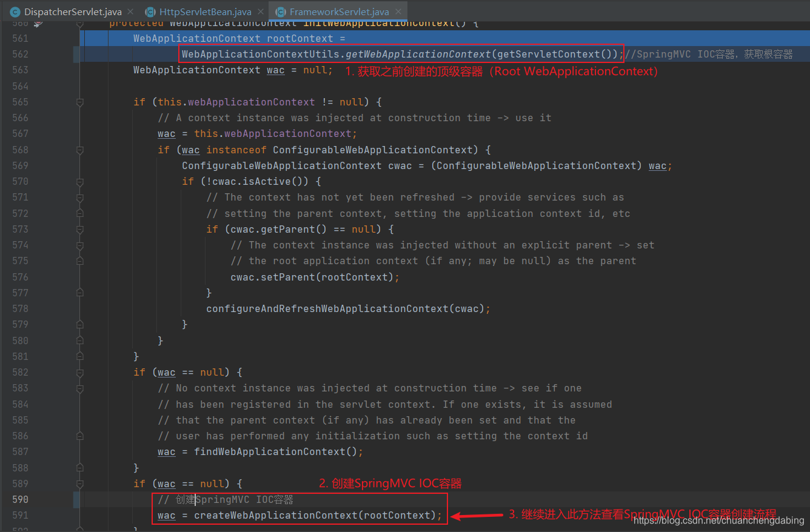Click the fold end marker at line 579

[x=79, y=324]
